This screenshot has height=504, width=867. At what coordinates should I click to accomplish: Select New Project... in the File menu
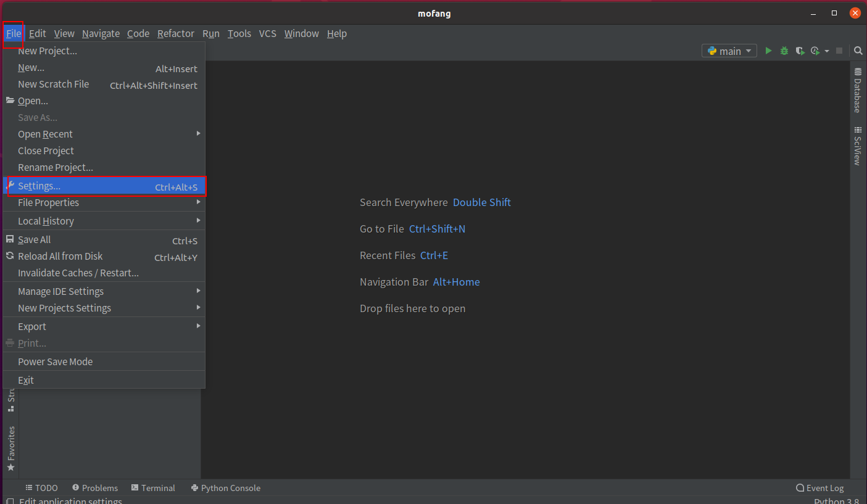[104, 51]
